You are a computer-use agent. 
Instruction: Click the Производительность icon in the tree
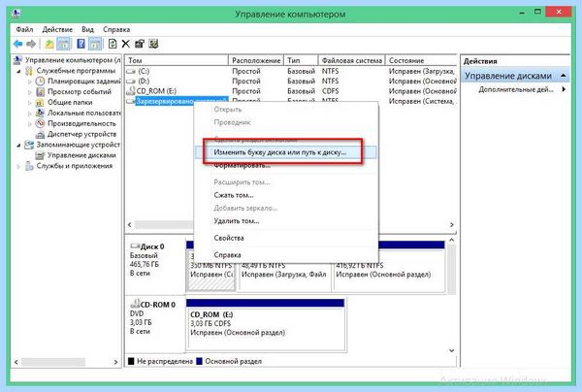point(40,123)
